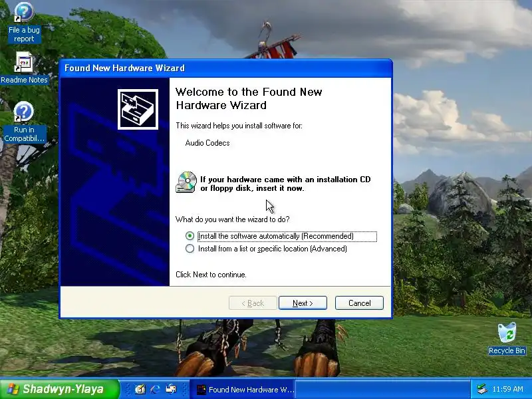Click the installation CD icon
This screenshot has width=532, height=399.
point(186,182)
